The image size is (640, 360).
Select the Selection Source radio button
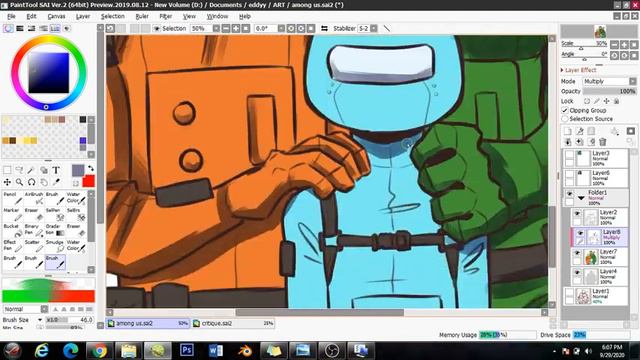point(565,119)
